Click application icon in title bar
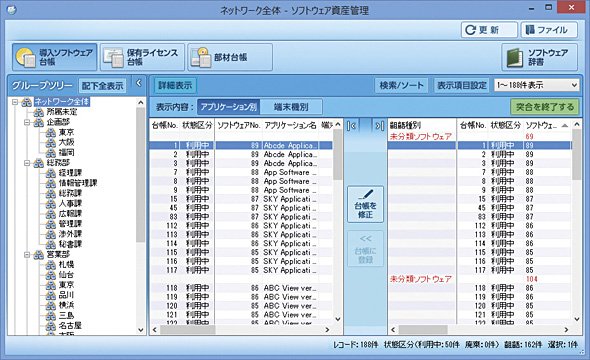Image resolution: width=590 pixels, height=360 pixels. [x=11, y=9]
